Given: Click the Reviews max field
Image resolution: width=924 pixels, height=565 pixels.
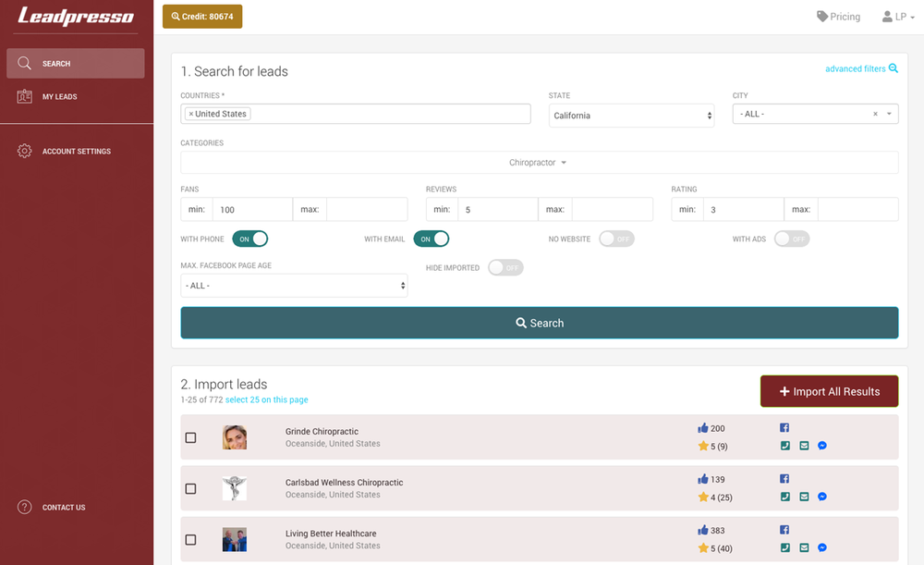Looking at the screenshot, I should tap(613, 209).
